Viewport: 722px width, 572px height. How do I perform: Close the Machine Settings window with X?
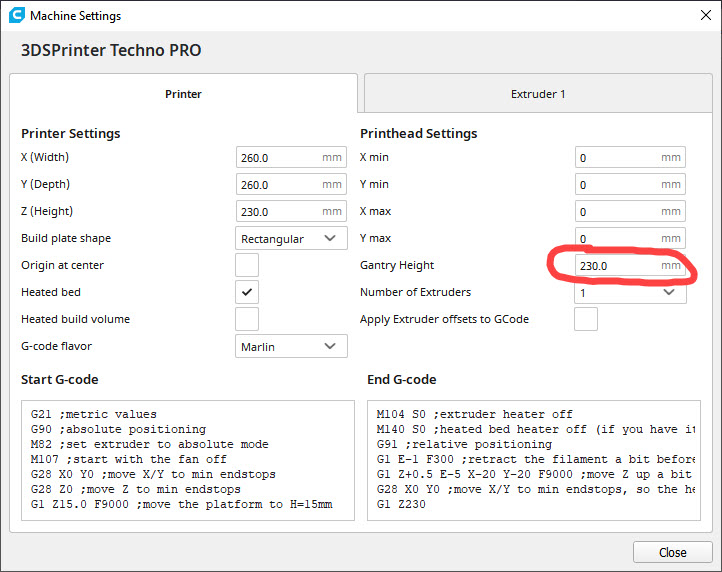coord(705,15)
